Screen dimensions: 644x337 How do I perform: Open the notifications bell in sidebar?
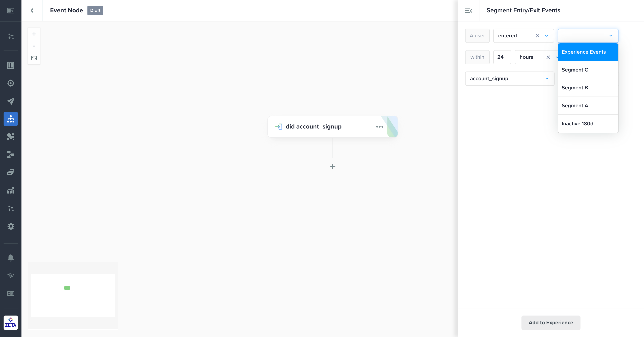point(11,258)
